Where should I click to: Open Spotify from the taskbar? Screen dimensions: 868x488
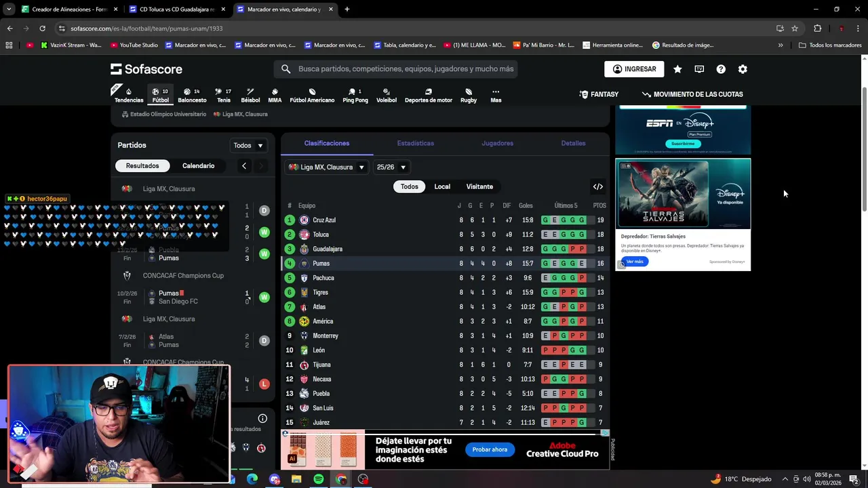point(319,479)
